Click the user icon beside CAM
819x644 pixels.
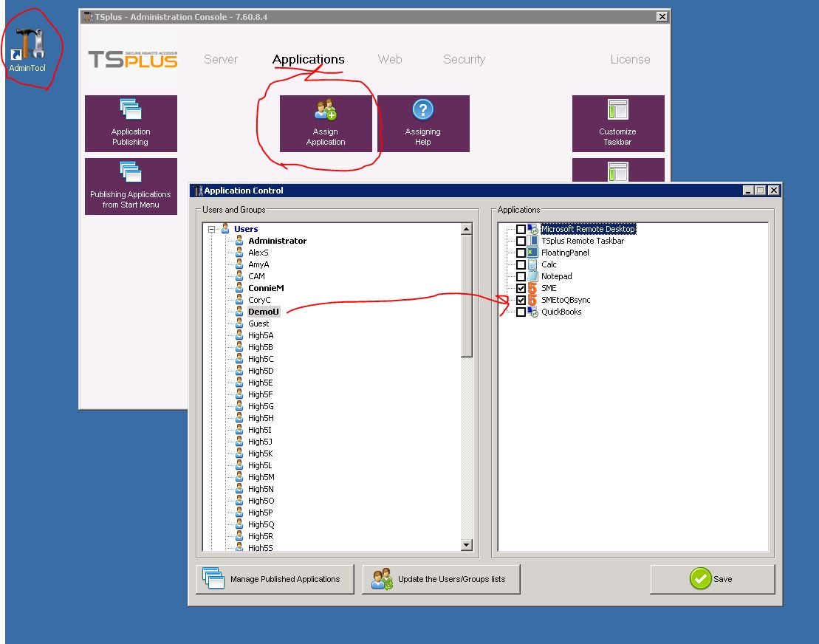[239, 275]
